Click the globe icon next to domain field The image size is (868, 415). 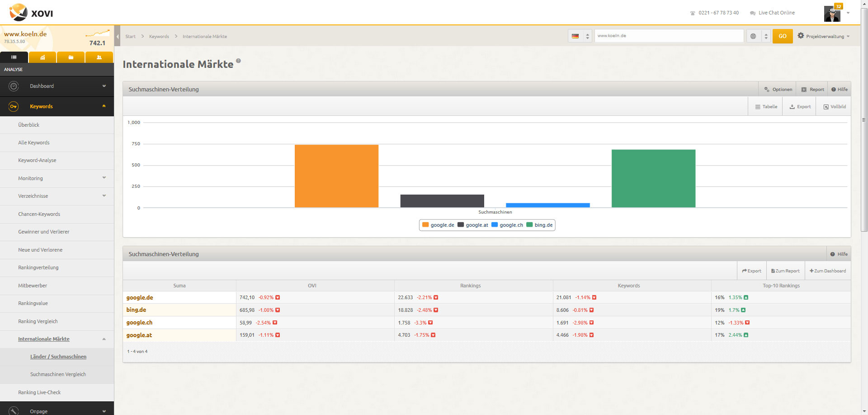(753, 36)
